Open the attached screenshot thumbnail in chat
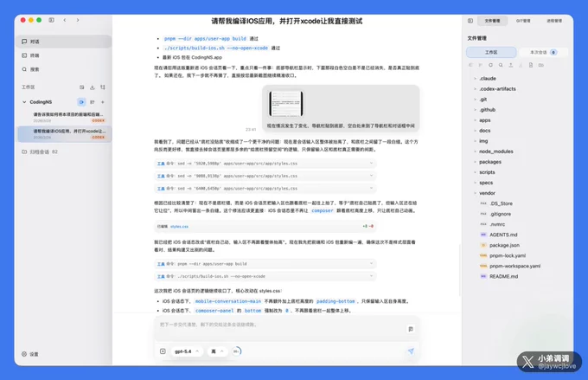This screenshot has width=588, height=380. coord(285,104)
